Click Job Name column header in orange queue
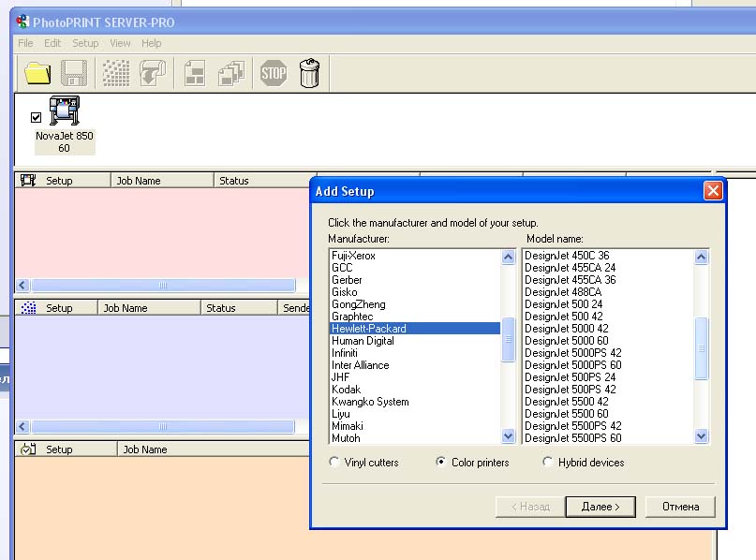756x560 pixels. (x=213, y=449)
